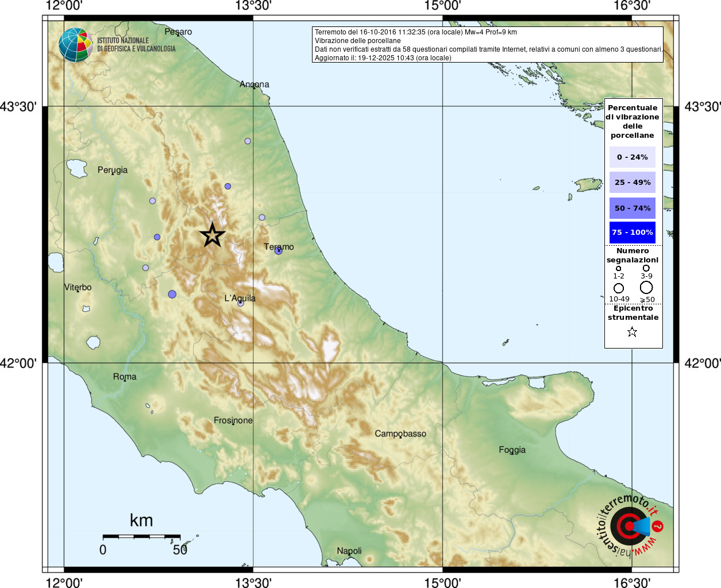Click the 'Percentuale di vibrazione delle porcellane' legend title
The width and height of the screenshot is (721, 588).
pos(633,121)
